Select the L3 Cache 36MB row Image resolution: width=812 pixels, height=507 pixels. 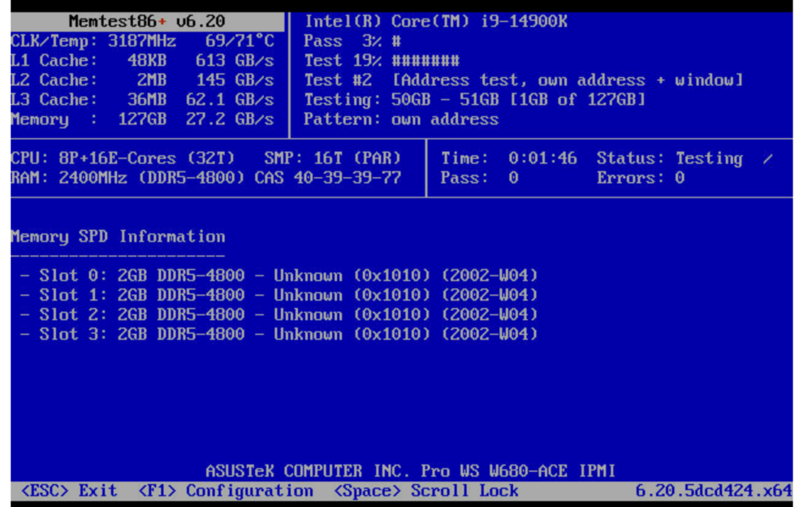point(142,100)
